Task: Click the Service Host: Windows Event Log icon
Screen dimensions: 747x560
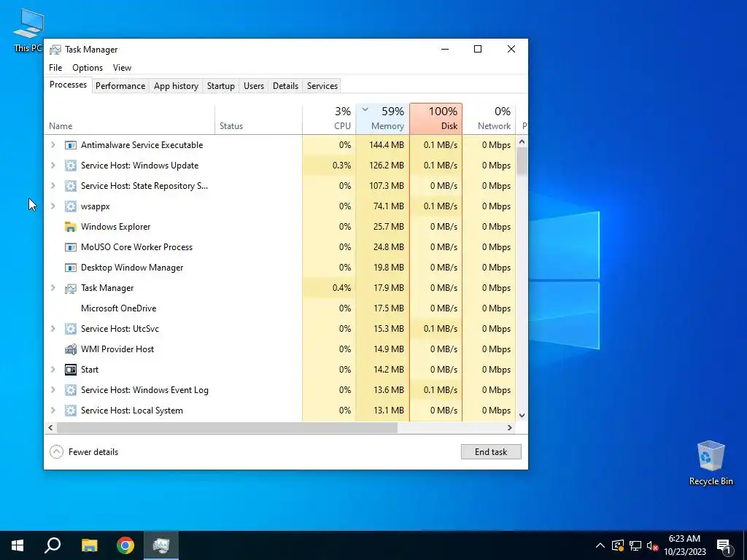Action: pos(71,390)
